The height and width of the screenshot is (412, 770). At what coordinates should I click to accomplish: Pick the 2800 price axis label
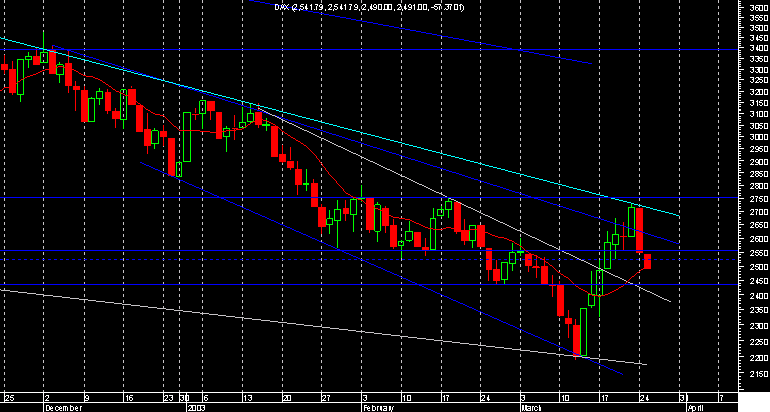click(x=759, y=186)
